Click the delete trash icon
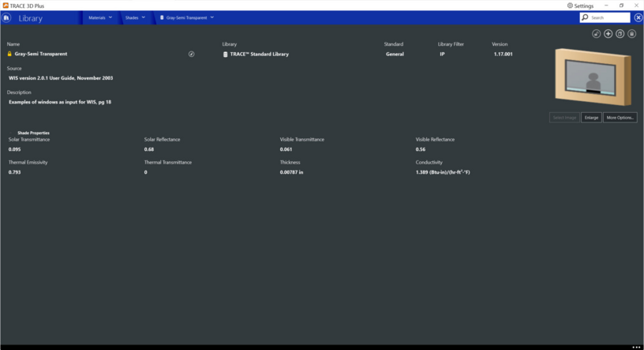 coord(632,34)
